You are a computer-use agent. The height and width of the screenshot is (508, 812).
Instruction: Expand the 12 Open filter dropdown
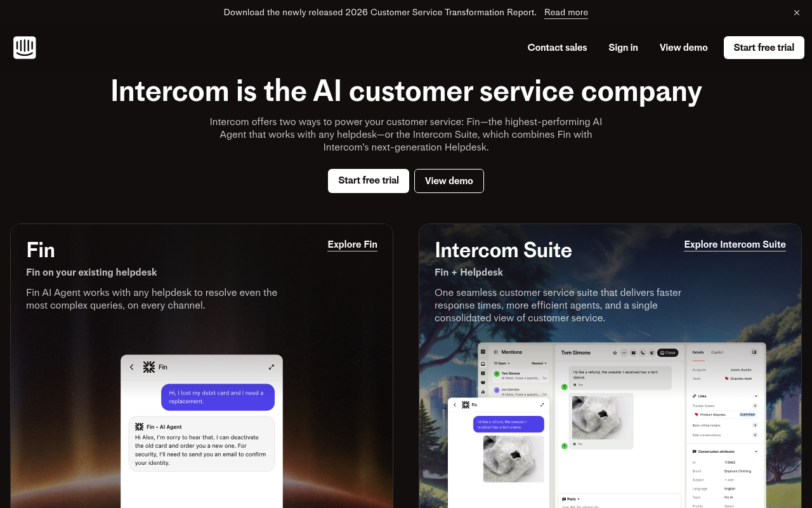(x=502, y=363)
